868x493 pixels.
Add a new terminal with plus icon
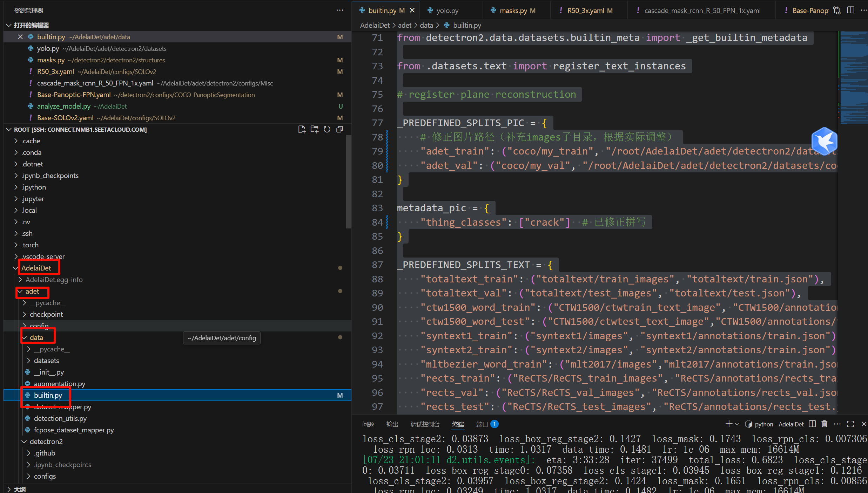(729, 424)
